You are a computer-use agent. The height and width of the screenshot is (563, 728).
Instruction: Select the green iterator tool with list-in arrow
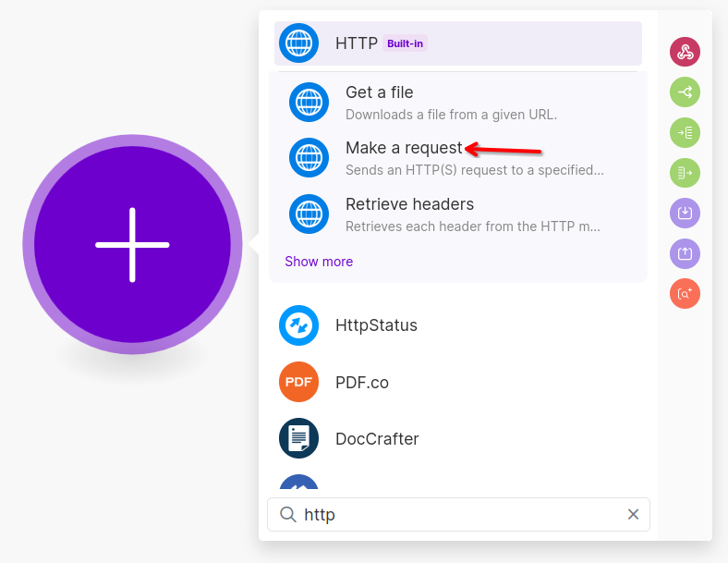click(685, 132)
